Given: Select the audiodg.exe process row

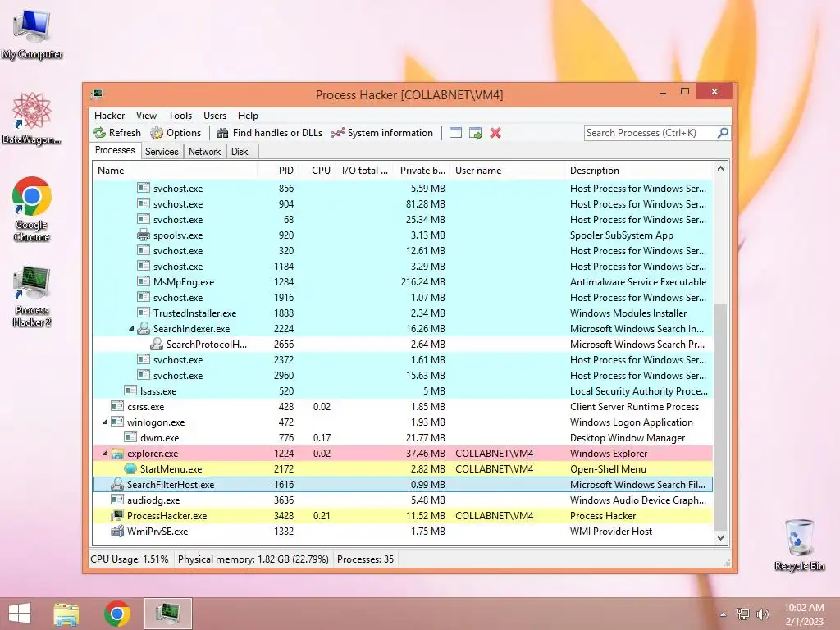Looking at the screenshot, I should point(403,500).
